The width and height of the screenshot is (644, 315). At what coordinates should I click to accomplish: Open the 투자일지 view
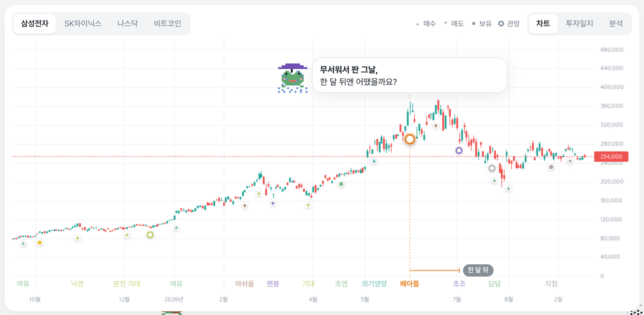580,24
